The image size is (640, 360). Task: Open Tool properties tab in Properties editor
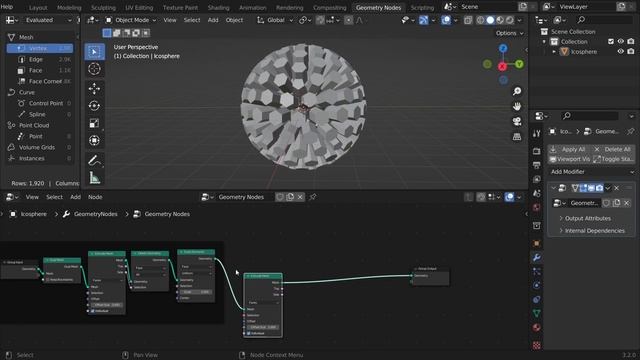click(x=537, y=133)
